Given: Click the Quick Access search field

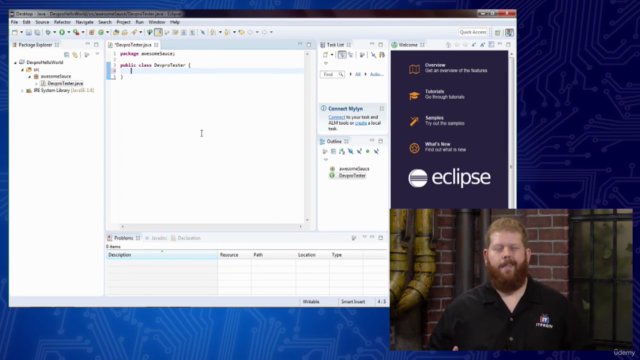Looking at the screenshot, I should click(x=473, y=32).
